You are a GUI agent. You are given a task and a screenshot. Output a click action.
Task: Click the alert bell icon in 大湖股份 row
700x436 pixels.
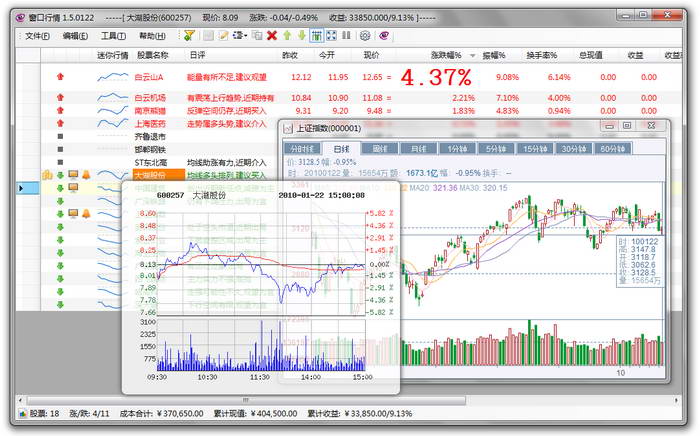(x=86, y=175)
